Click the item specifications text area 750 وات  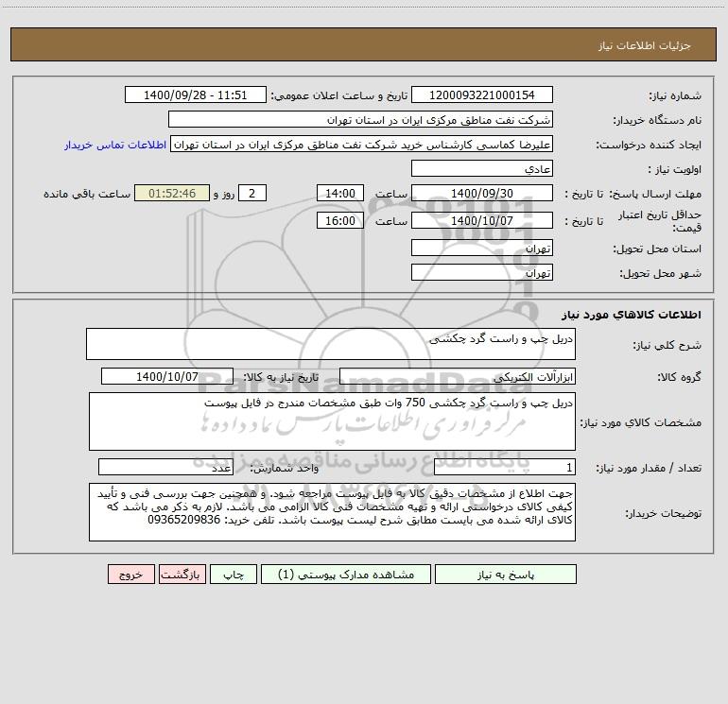tap(332, 421)
